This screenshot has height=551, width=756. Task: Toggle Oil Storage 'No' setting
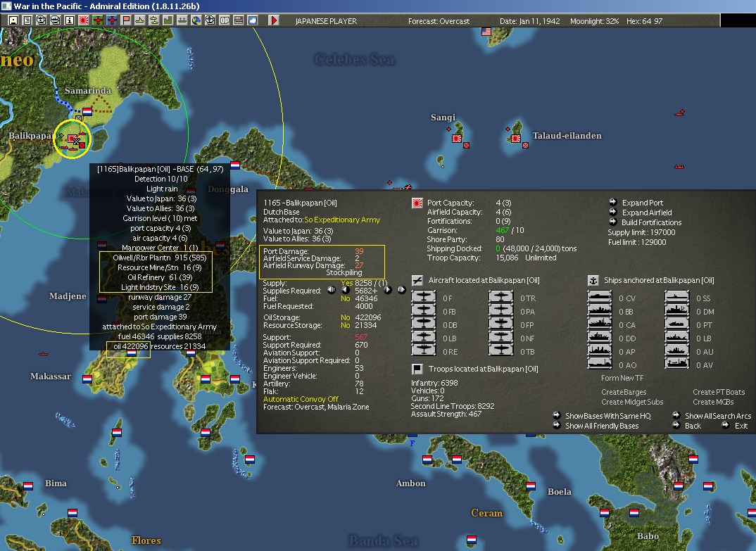pyautogui.click(x=345, y=317)
